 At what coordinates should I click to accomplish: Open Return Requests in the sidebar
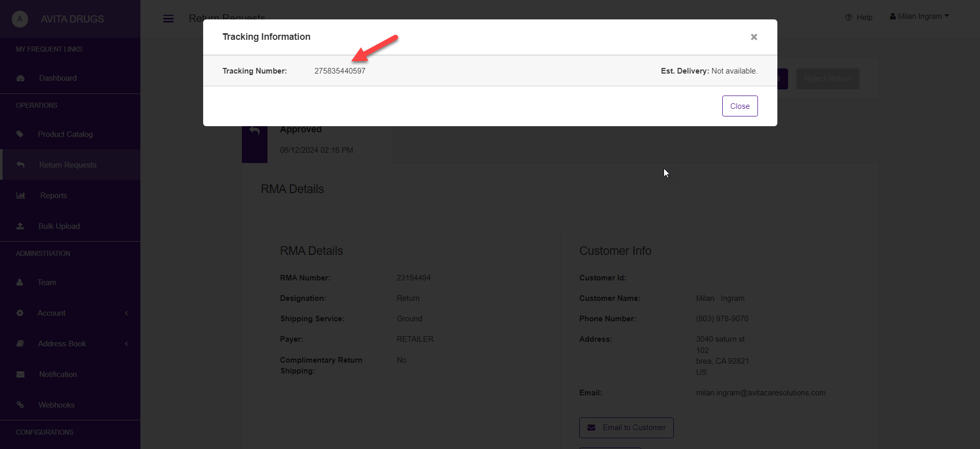[x=70, y=165]
